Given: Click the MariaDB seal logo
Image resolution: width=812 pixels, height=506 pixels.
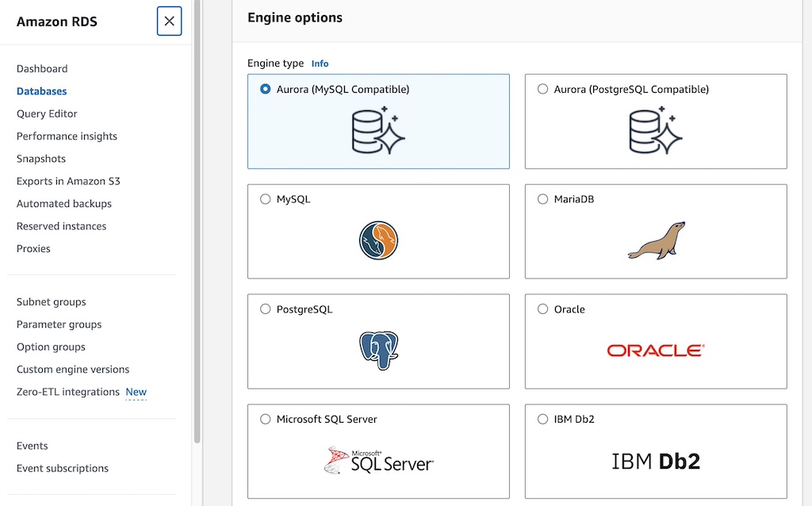Looking at the screenshot, I should point(657,240).
